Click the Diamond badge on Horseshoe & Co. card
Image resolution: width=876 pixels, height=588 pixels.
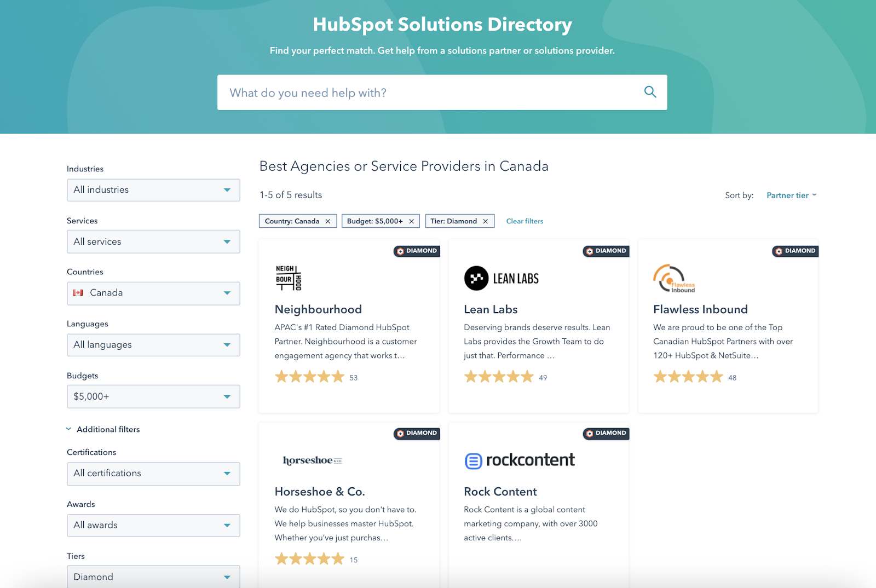tap(417, 433)
